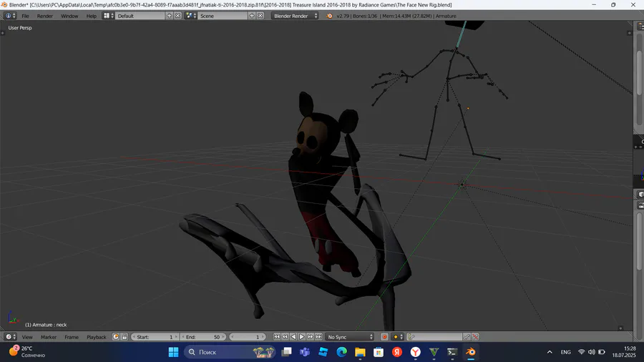This screenshot has height=362, width=644.
Task: Open Yandex app from taskbar
Action: click(x=396, y=352)
